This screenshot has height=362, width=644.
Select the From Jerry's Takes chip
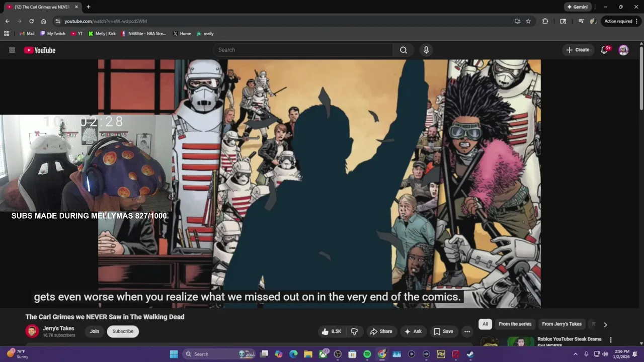point(561,324)
